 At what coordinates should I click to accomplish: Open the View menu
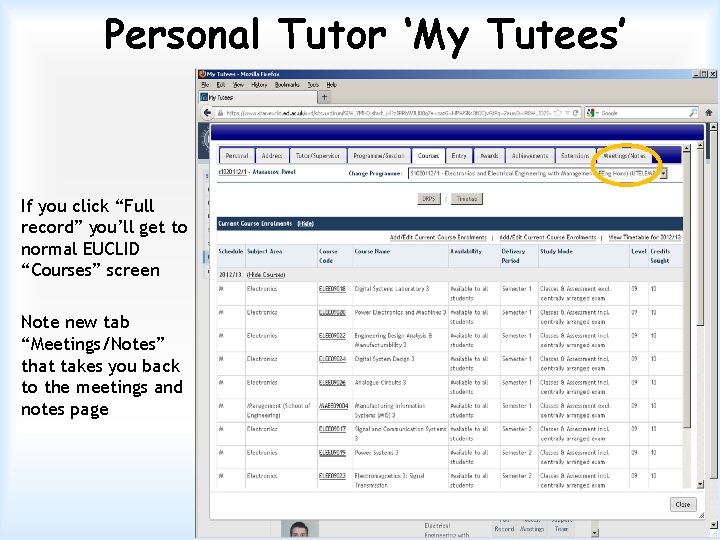(x=238, y=84)
